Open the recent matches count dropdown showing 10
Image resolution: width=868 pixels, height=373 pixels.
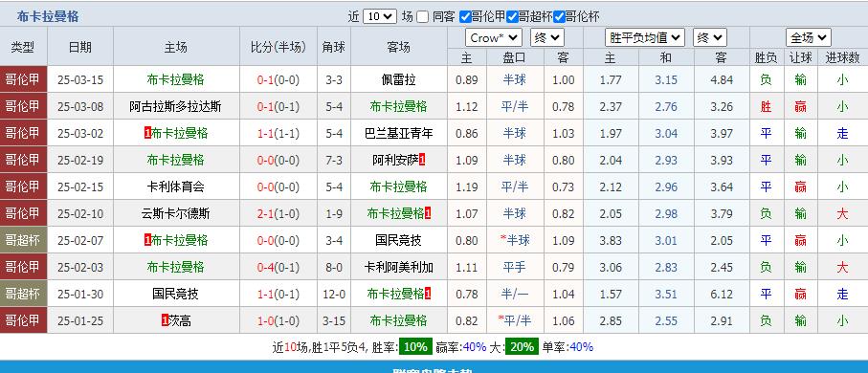pos(380,16)
